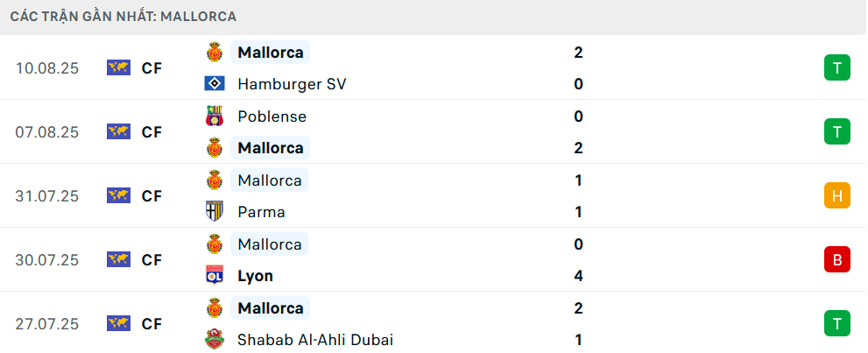The height and width of the screenshot is (353, 868).
Task: Click orange H draw badge
Action: pos(837,196)
